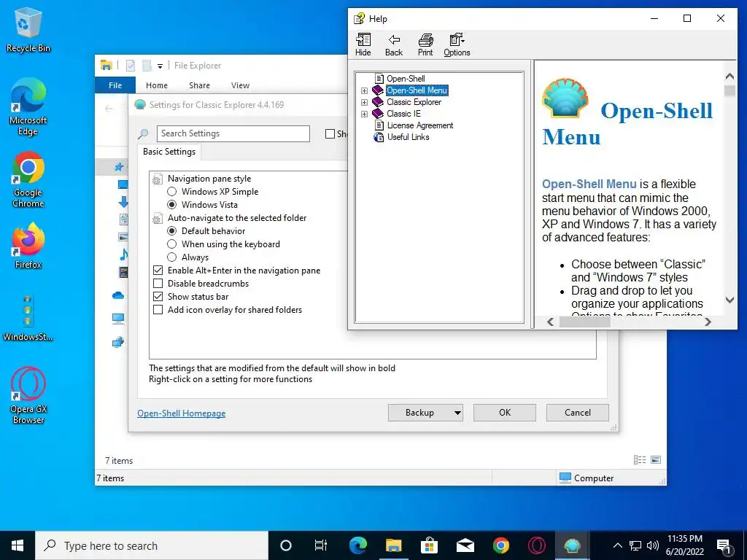Open the Backup dropdown button
This screenshot has height=560, width=747.
[x=425, y=413]
